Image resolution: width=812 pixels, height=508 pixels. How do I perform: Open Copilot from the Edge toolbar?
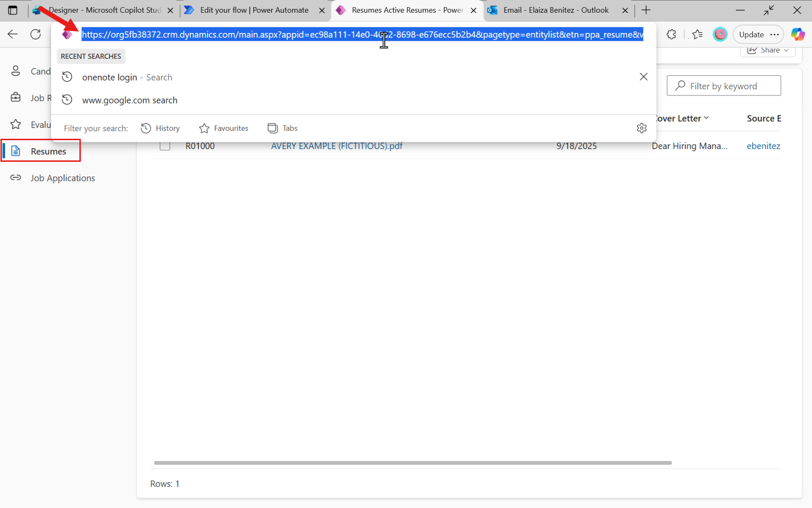pos(798,34)
